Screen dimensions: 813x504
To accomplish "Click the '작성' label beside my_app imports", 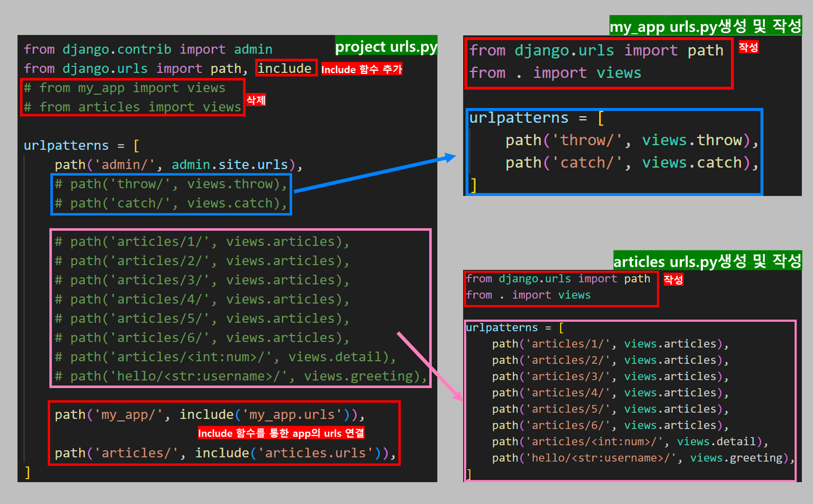I will tap(748, 47).
